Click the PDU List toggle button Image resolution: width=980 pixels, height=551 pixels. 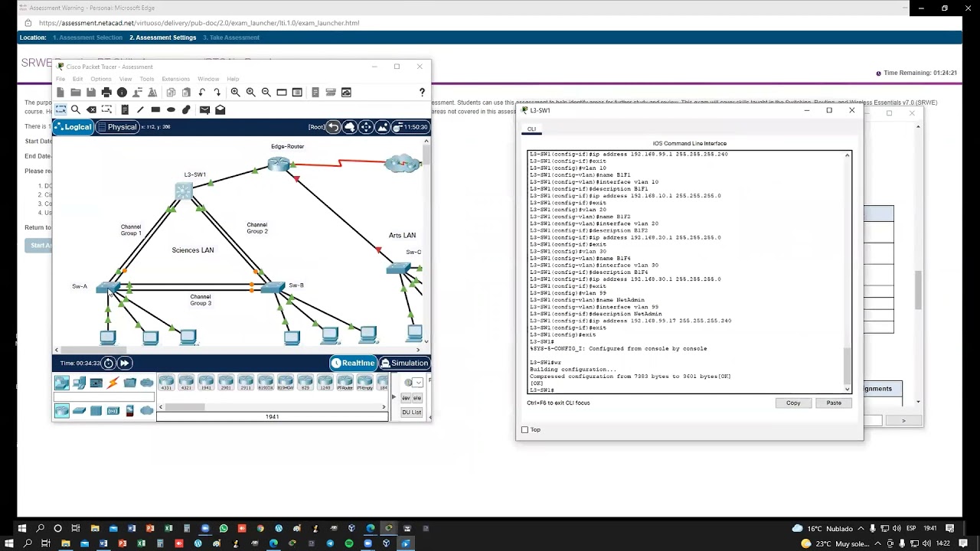point(411,412)
